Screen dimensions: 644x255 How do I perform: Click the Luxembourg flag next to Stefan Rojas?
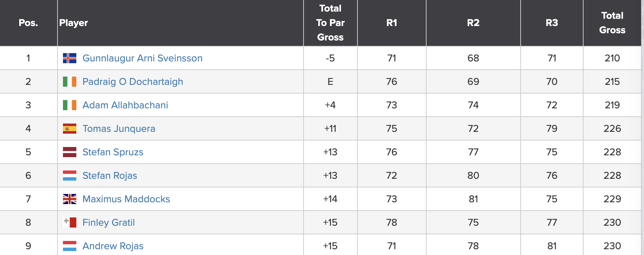click(69, 176)
